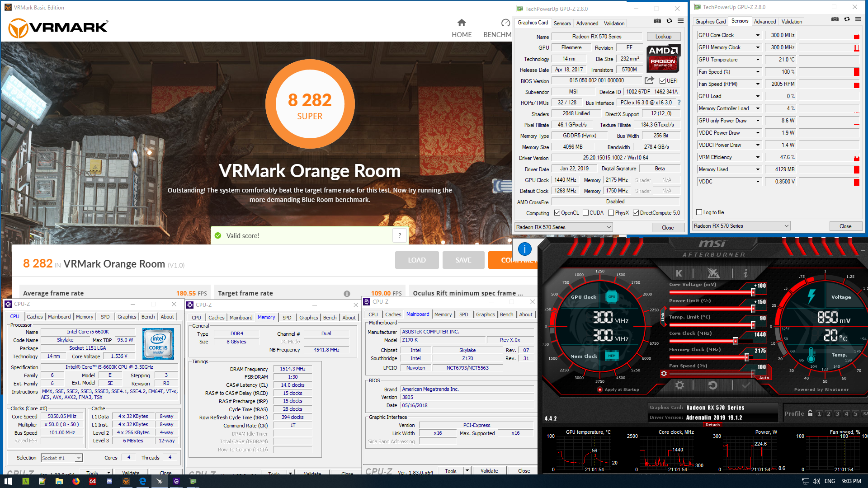
Task: Toggle the Link button in Afterburner
Action: [663, 317]
